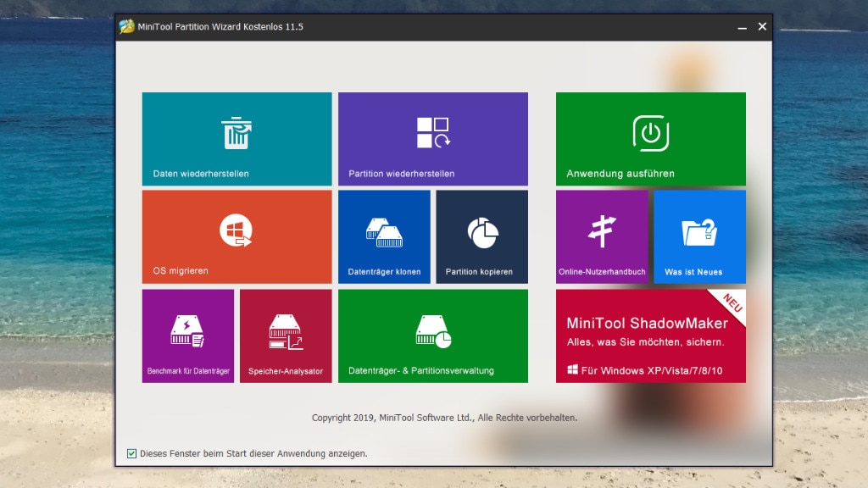Run Benchmark für Datenträger tile
This screenshot has height=488, width=868.
click(x=188, y=335)
